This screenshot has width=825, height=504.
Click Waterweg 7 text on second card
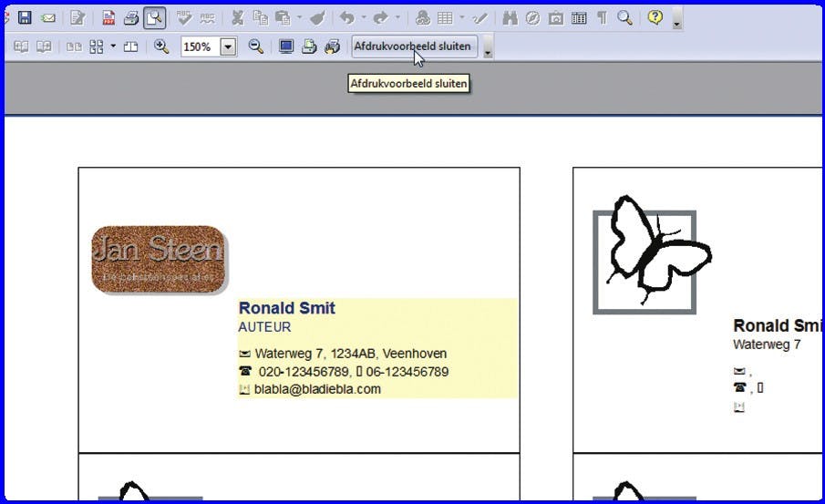(767, 345)
